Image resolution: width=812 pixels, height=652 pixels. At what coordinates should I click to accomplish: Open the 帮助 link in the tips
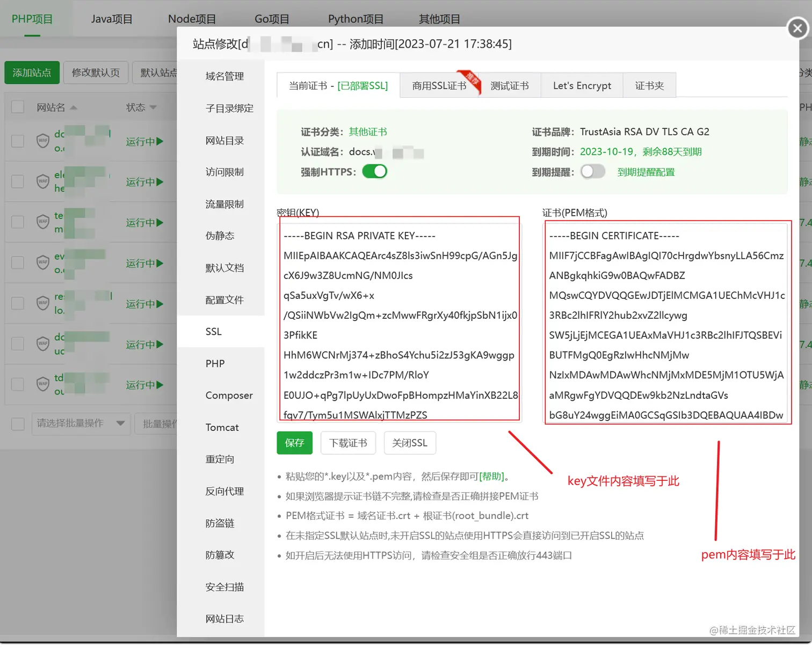pyautogui.click(x=491, y=477)
